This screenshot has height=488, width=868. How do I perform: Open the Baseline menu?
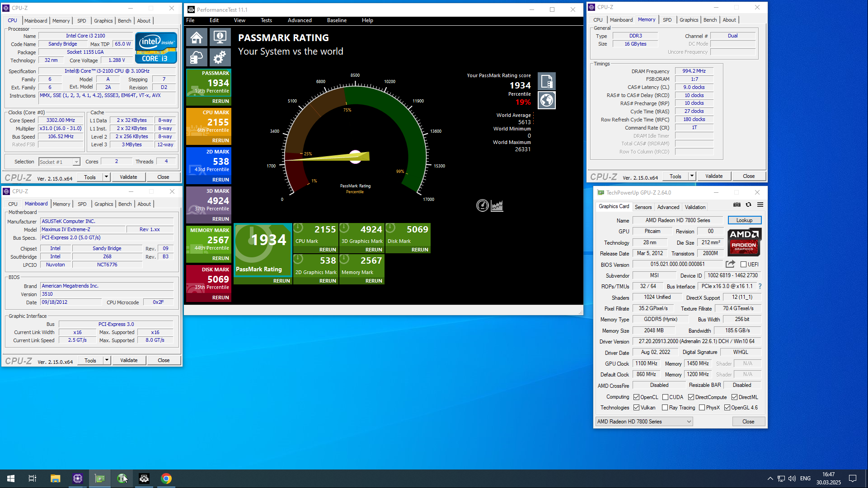point(337,20)
